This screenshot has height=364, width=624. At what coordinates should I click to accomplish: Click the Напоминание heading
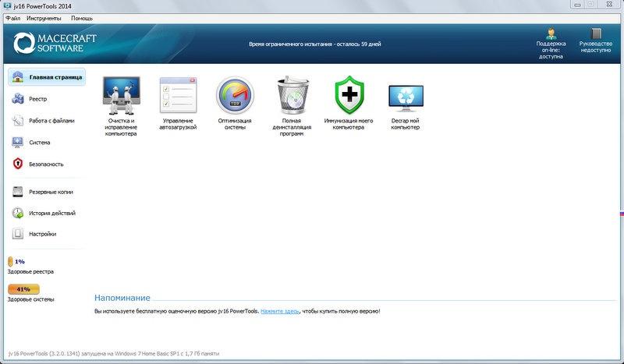(122, 298)
